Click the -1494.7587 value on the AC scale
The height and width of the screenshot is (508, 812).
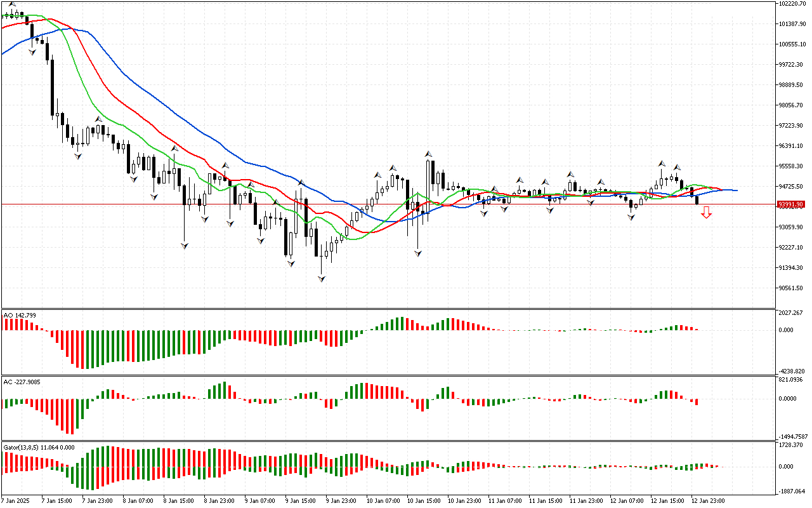794,437
